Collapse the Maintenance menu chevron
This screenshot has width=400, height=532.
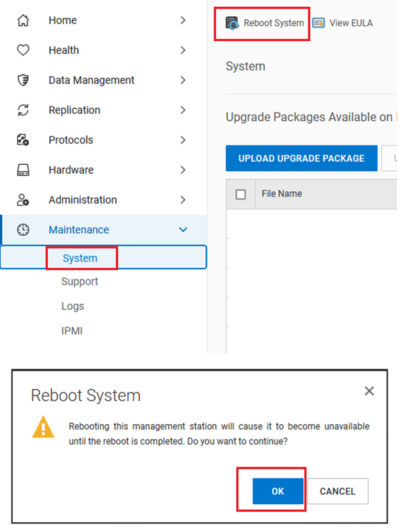[x=183, y=230]
